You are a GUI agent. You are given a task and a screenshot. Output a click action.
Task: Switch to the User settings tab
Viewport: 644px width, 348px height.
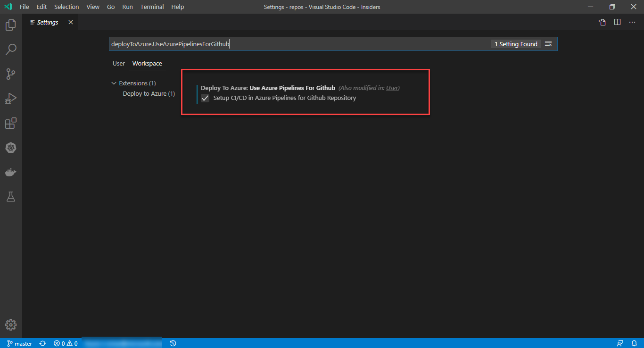point(118,63)
